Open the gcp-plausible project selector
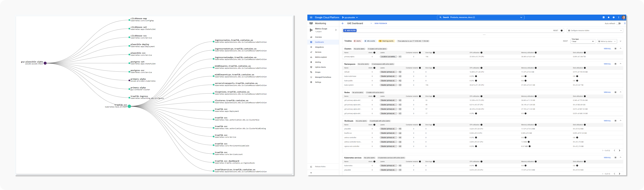 click(350, 18)
